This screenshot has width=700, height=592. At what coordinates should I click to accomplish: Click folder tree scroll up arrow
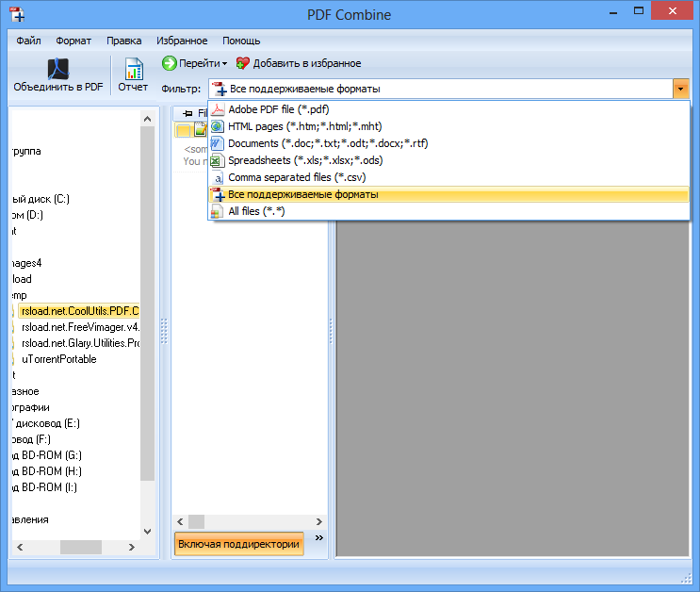tap(147, 119)
